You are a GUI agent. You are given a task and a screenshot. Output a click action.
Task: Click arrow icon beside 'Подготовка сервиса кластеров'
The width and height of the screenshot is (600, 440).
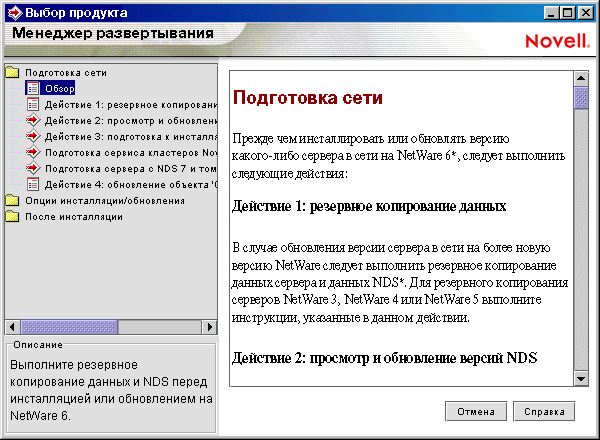33,152
